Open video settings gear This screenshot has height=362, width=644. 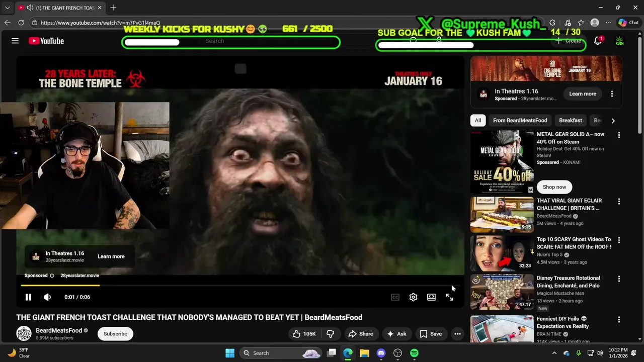pos(413,297)
